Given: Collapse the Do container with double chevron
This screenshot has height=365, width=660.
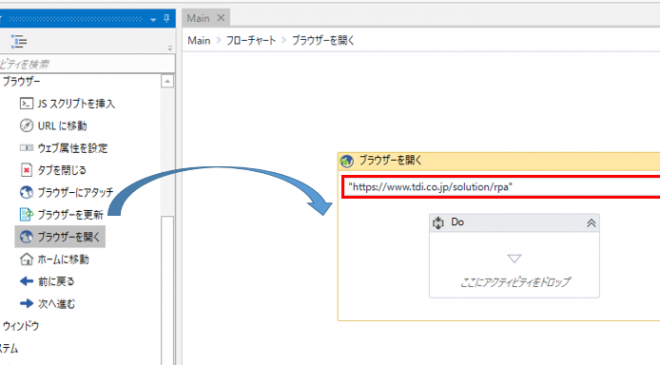Looking at the screenshot, I should pyautogui.click(x=591, y=223).
